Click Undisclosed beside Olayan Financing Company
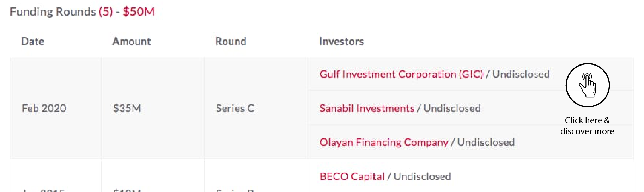644x192 pixels. coord(486,142)
